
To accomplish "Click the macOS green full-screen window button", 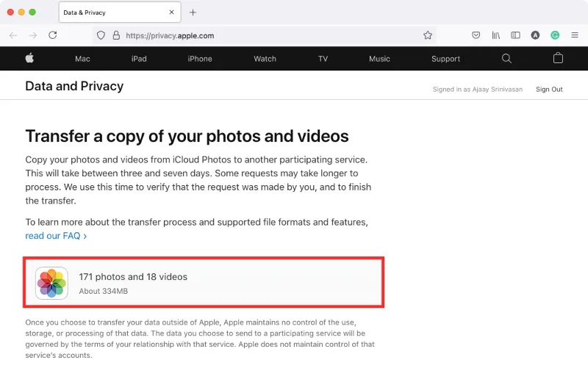I will [32, 12].
